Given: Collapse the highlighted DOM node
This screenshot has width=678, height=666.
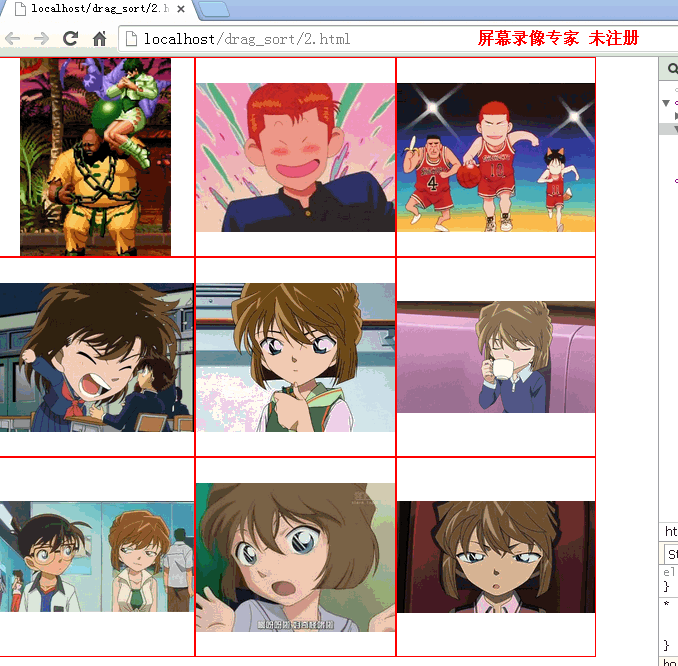Looking at the screenshot, I should [676, 129].
